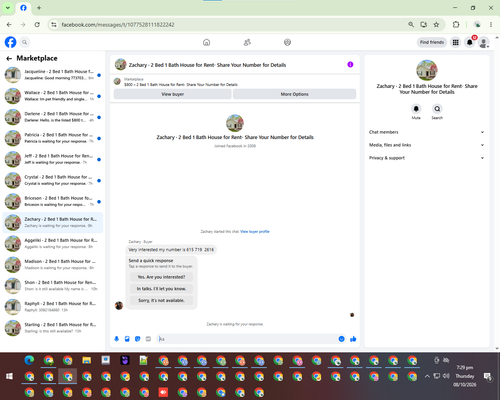Send quick reply "Sorry, it's not available."
Viewport: 500px width, 400px height.
pos(161,300)
